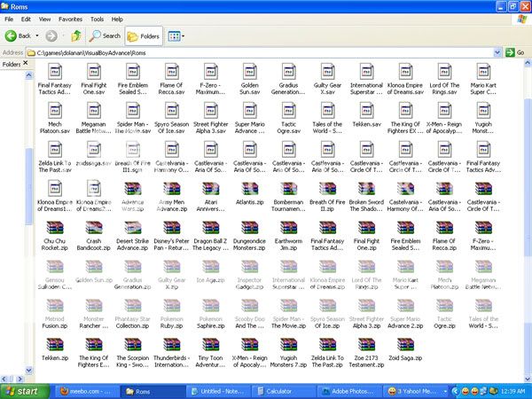This screenshot has height=399, width=532.
Task: Select Final Fight One.zip archive
Action: tap(366, 235)
